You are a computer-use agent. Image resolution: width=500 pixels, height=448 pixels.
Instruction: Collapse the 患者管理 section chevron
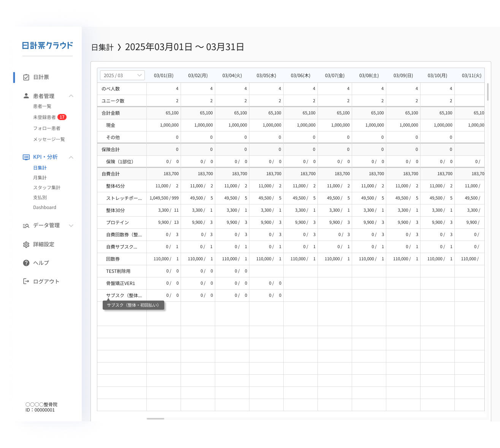click(x=71, y=96)
